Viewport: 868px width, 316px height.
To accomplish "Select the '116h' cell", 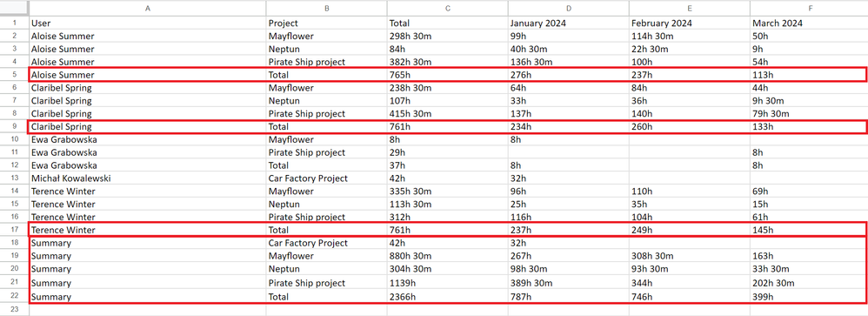I will point(569,217).
